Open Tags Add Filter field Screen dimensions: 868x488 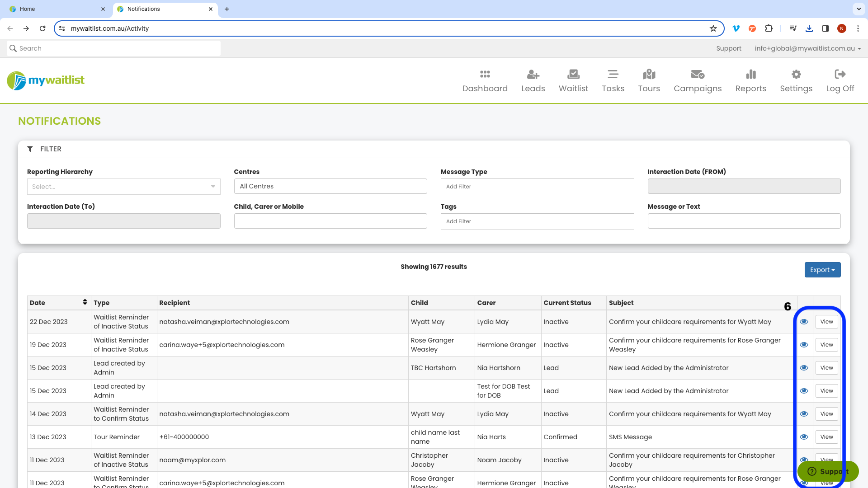(x=537, y=221)
